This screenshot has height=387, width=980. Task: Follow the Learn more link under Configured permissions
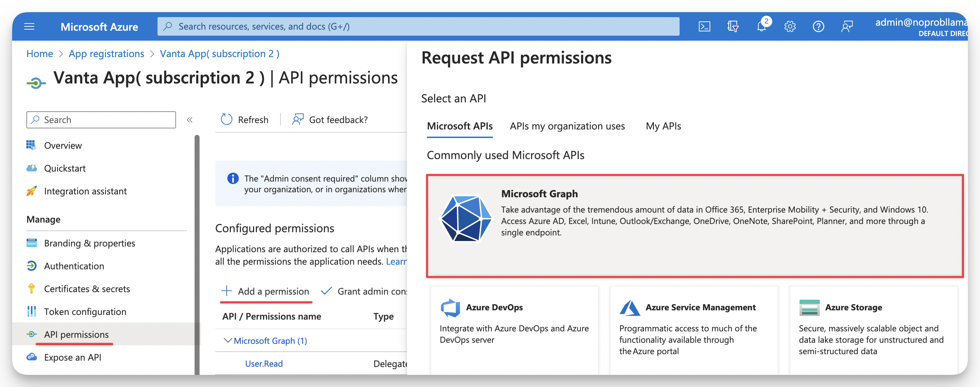click(x=396, y=261)
